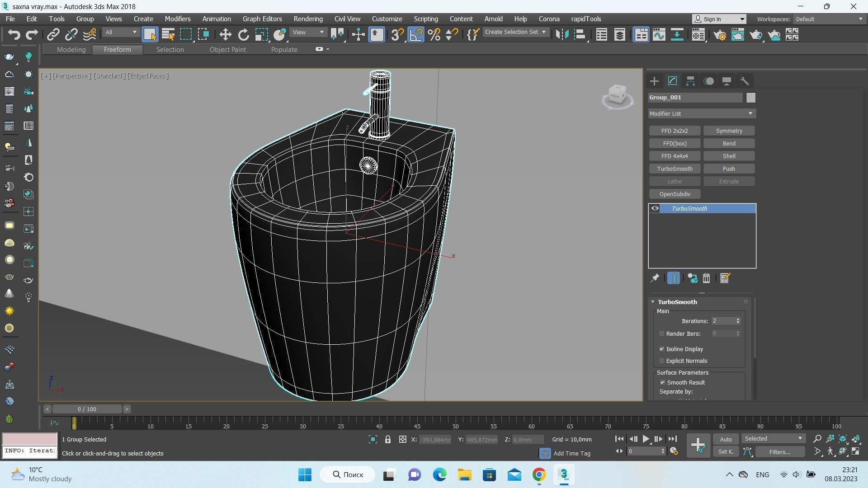Open ribbon display options dropdown arrow
This screenshot has height=488, width=868.
tap(328, 49)
